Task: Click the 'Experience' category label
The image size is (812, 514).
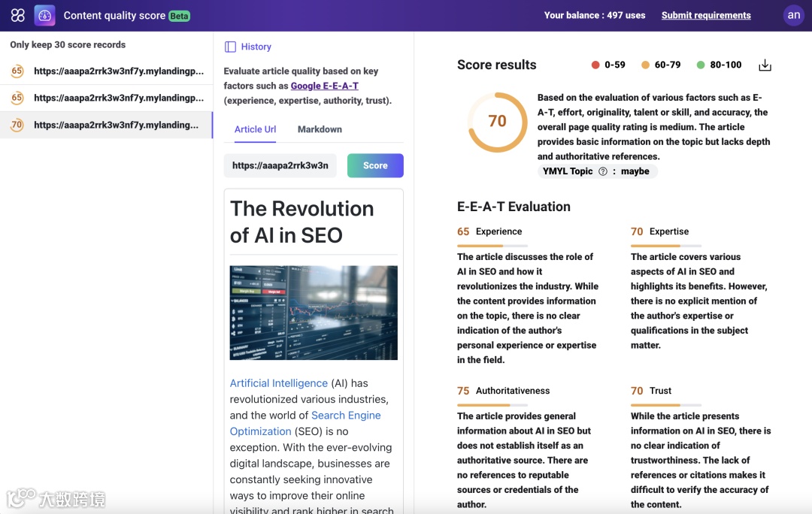Action: click(x=498, y=231)
